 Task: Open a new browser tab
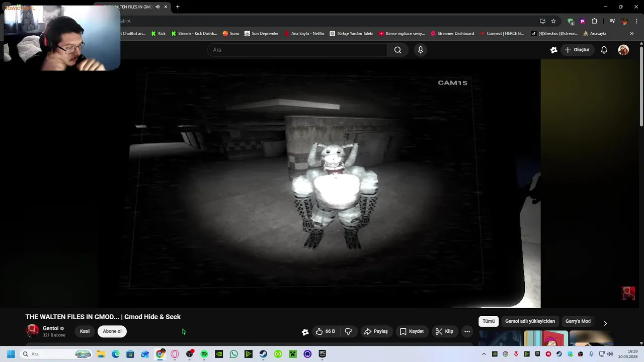click(178, 7)
